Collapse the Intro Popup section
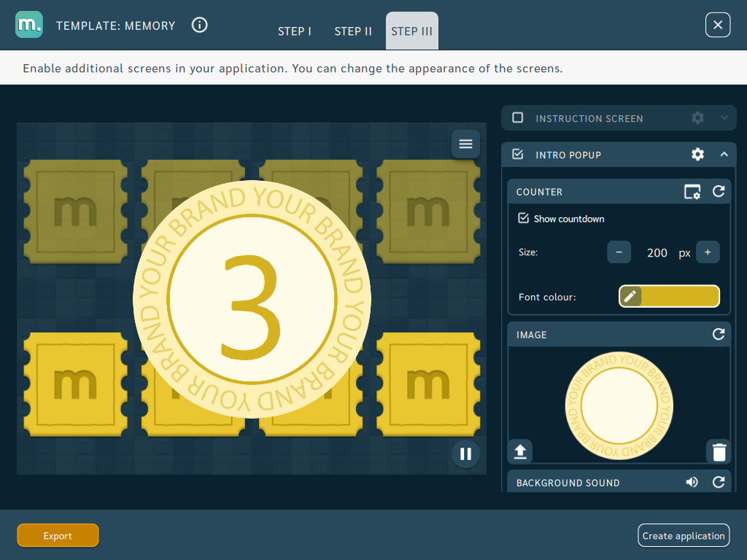 pos(724,155)
